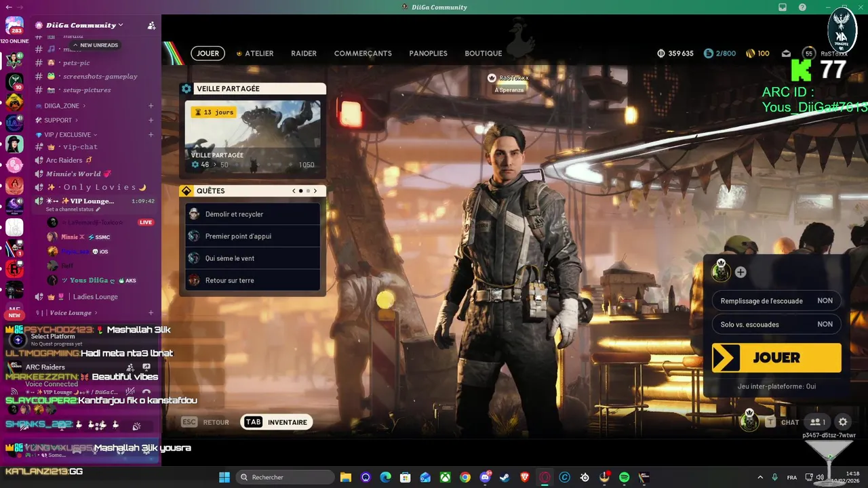Toggle Remplissage de l'escouade option
This screenshot has height=488, width=868.
point(776,301)
